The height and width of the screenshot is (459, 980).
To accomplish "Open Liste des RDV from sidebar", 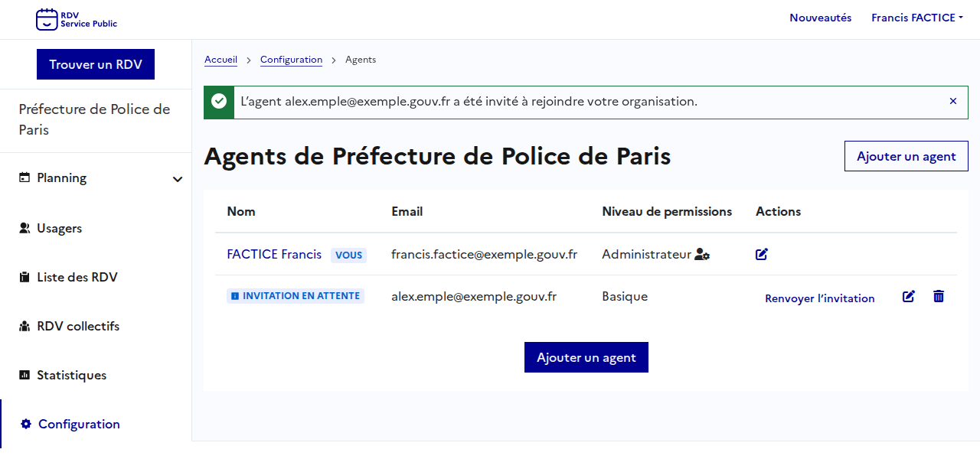I will 77,278.
